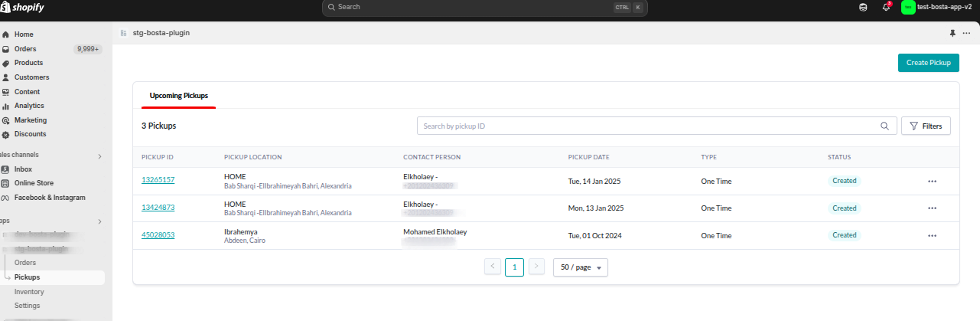This screenshot has height=321, width=980.
Task: Open pickup ID 13424873 link
Action: coord(158,208)
